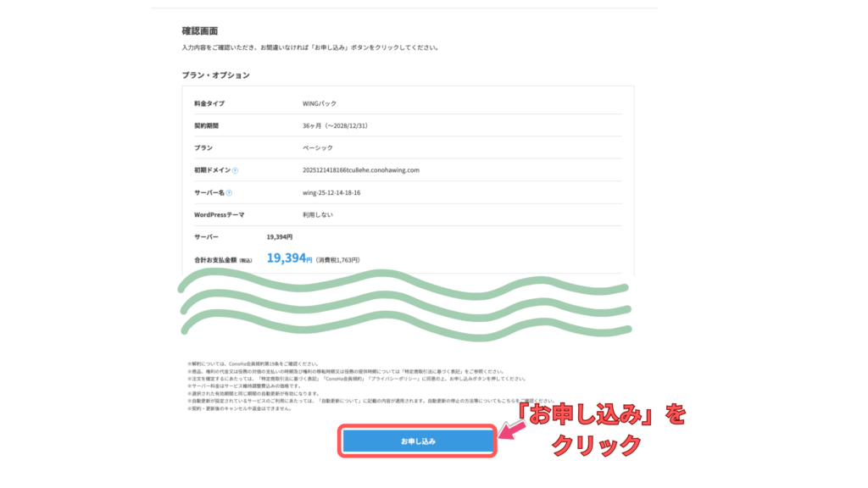Click the 19,394円 total payment amount
This screenshot has width=868, height=488.
[289, 259]
